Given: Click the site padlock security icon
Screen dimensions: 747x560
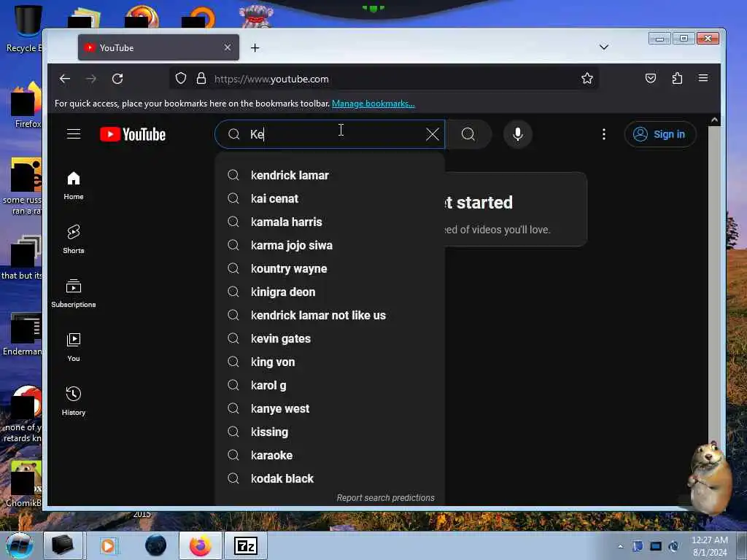Looking at the screenshot, I should (201, 78).
